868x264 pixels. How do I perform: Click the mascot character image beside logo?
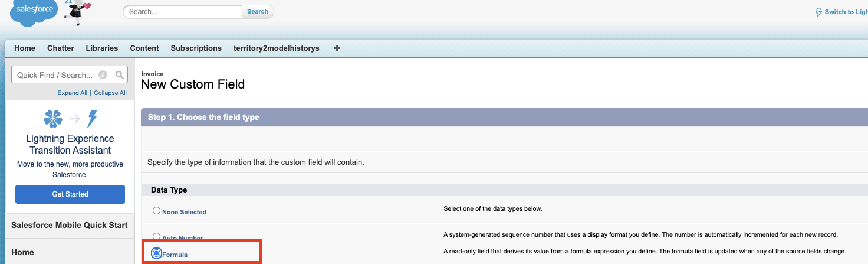[x=78, y=13]
